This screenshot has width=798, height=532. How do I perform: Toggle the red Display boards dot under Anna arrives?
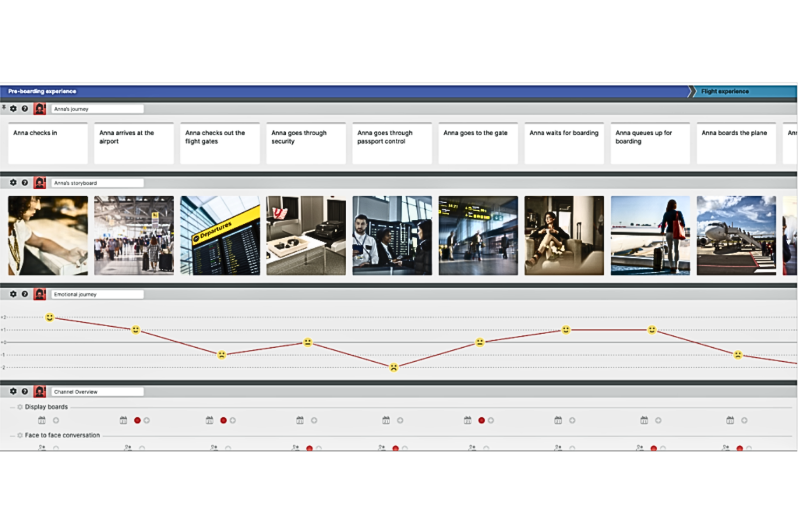click(136, 420)
